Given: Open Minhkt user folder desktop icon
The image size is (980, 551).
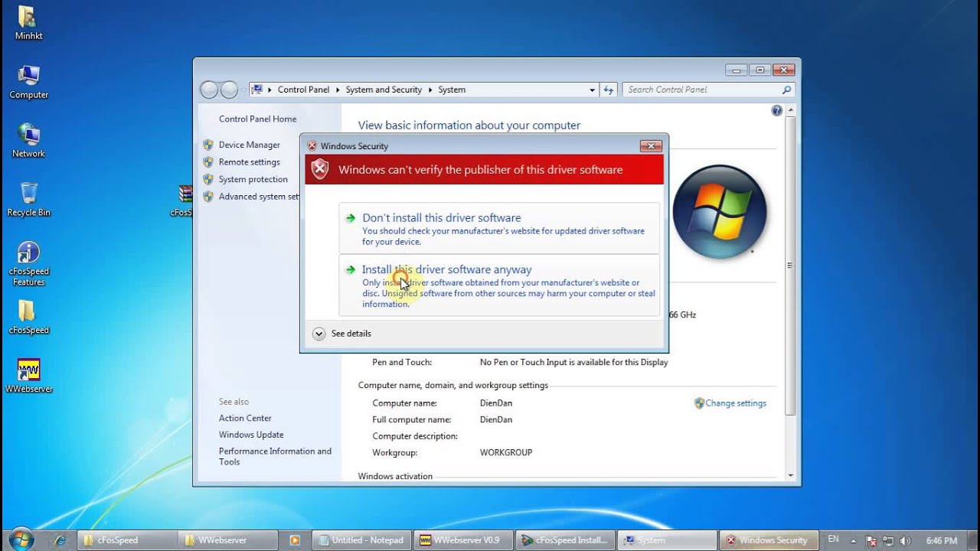Looking at the screenshot, I should tap(28, 23).
